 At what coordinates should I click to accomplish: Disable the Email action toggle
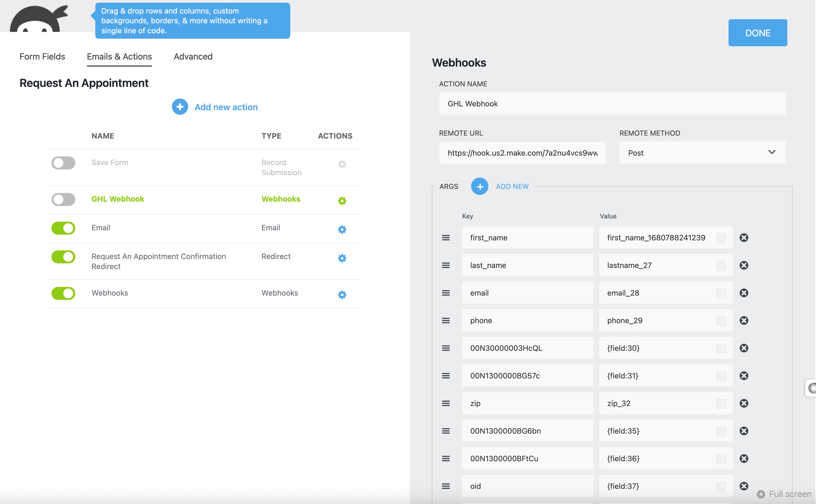(x=63, y=228)
